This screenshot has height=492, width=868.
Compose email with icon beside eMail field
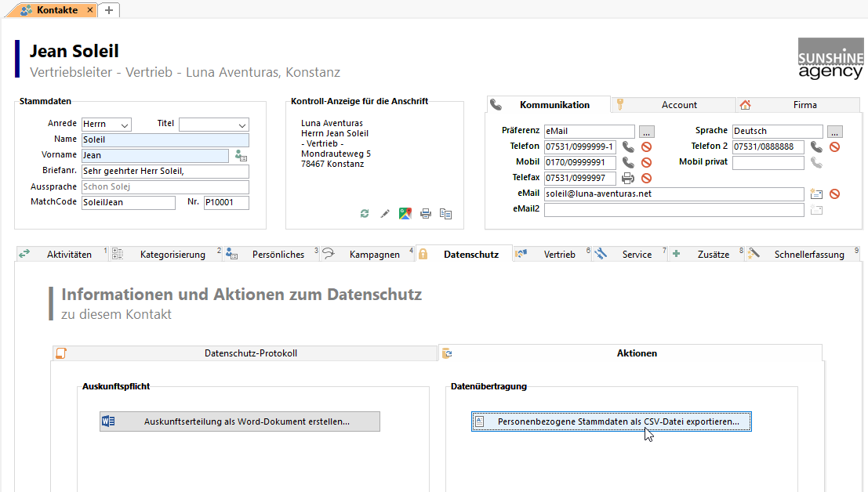(816, 194)
